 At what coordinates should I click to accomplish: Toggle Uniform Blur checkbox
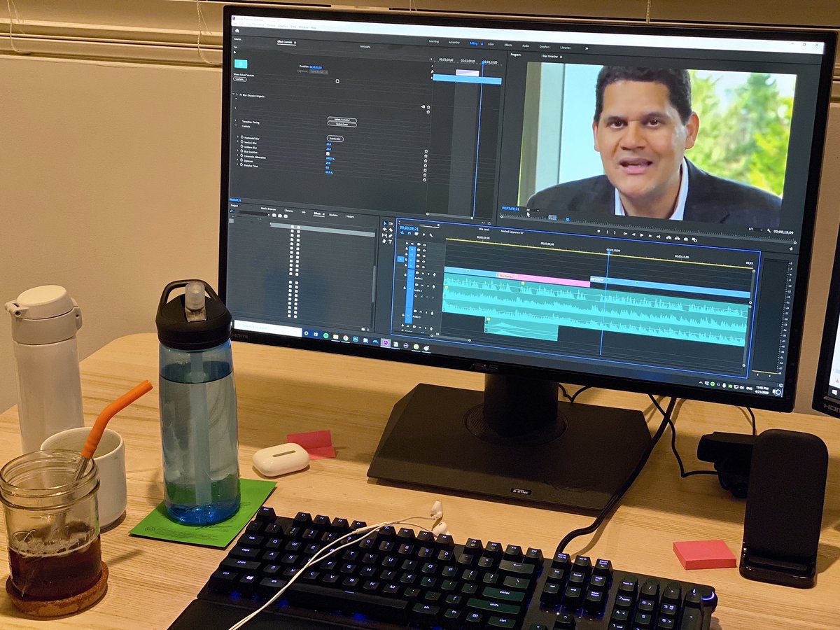[328, 153]
